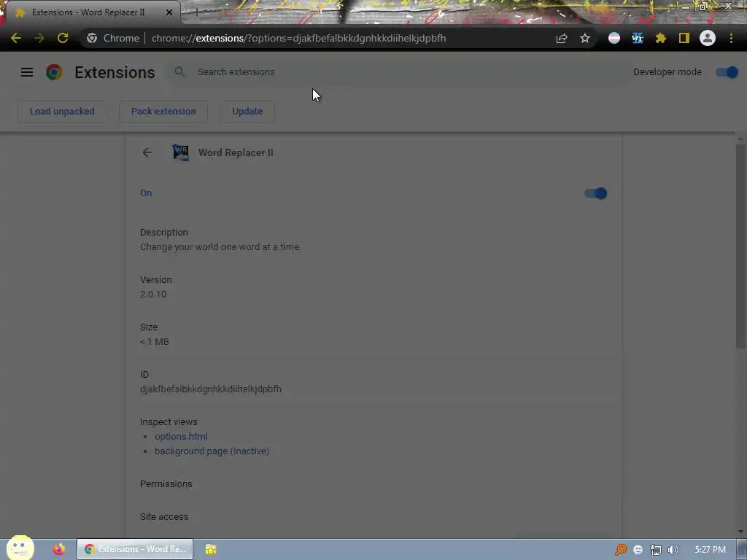Click the size value '< 1 MB'

point(155,342)
